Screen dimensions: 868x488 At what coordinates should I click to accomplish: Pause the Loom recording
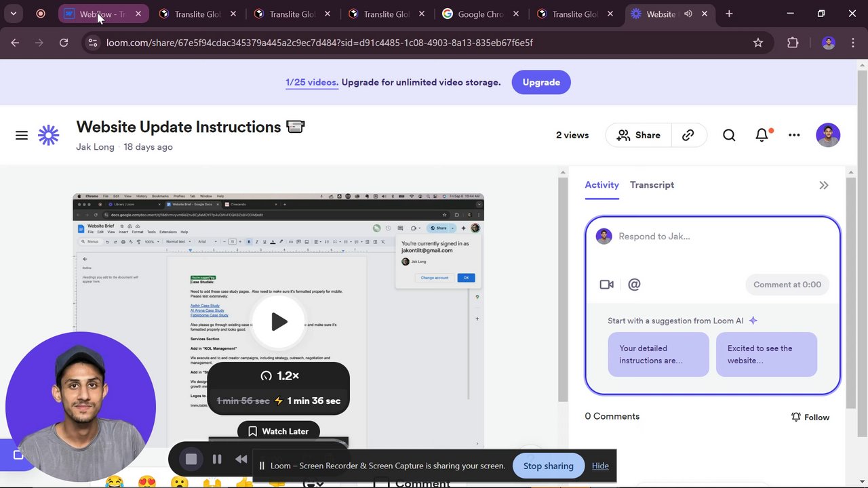217,460
